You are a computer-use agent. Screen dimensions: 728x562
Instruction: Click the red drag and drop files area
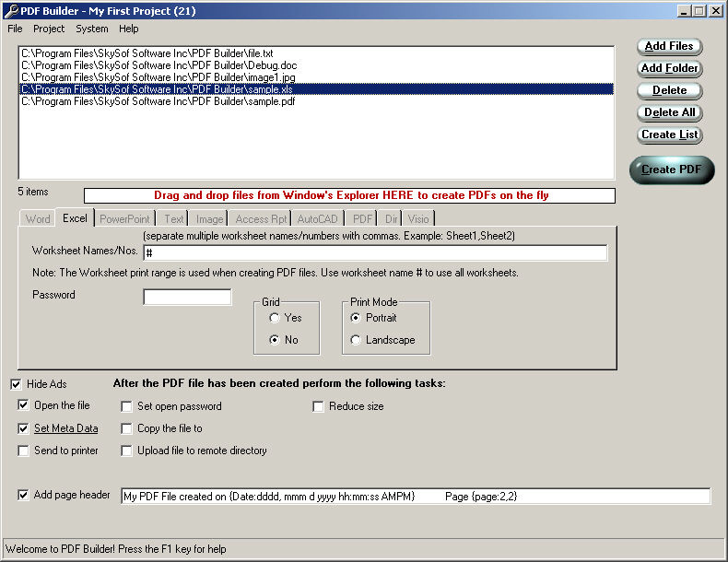[x=349, y=195]
